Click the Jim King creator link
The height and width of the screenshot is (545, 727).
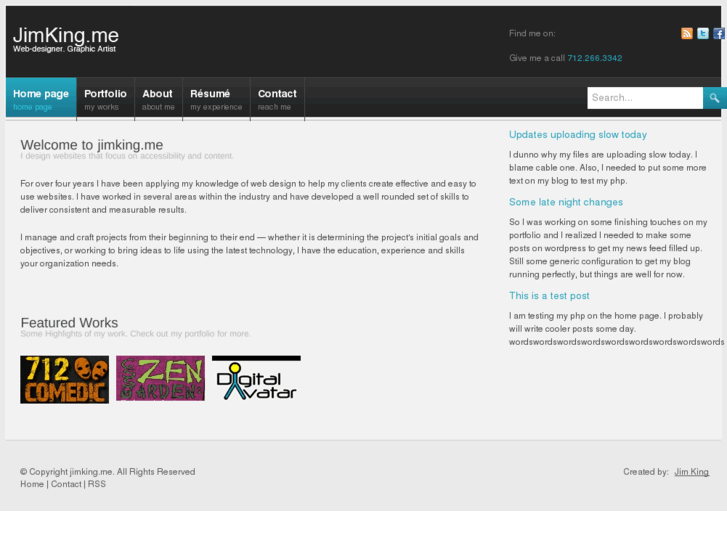click(x=691, y=472)
